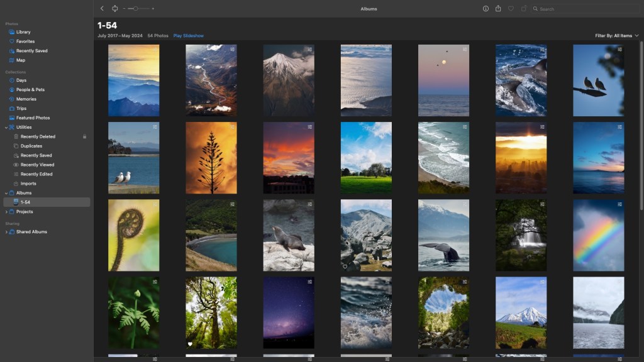Toggle the heart on the rocky mountain photo

pos(345,266)
